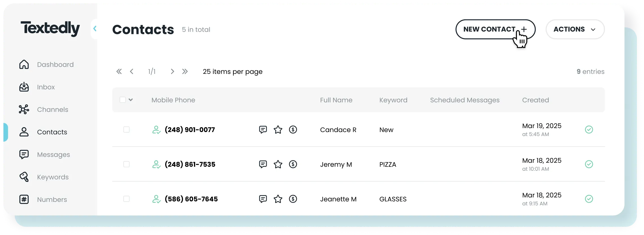Open Channels in the sidebar menu

[x=53, y=109]
